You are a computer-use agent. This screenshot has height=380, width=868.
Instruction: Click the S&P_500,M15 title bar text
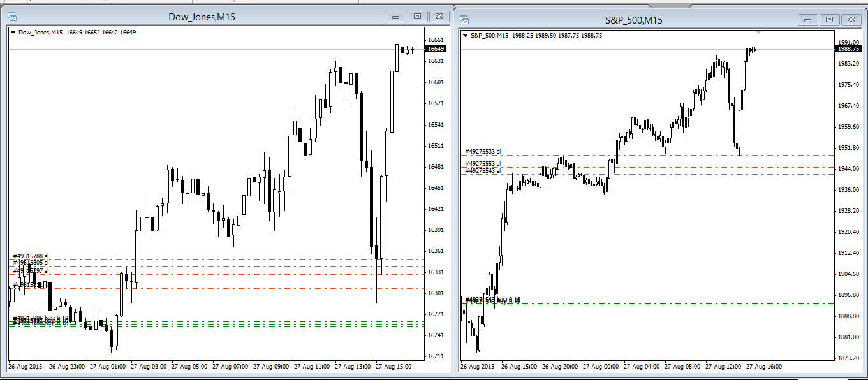(x=634, y=20)
